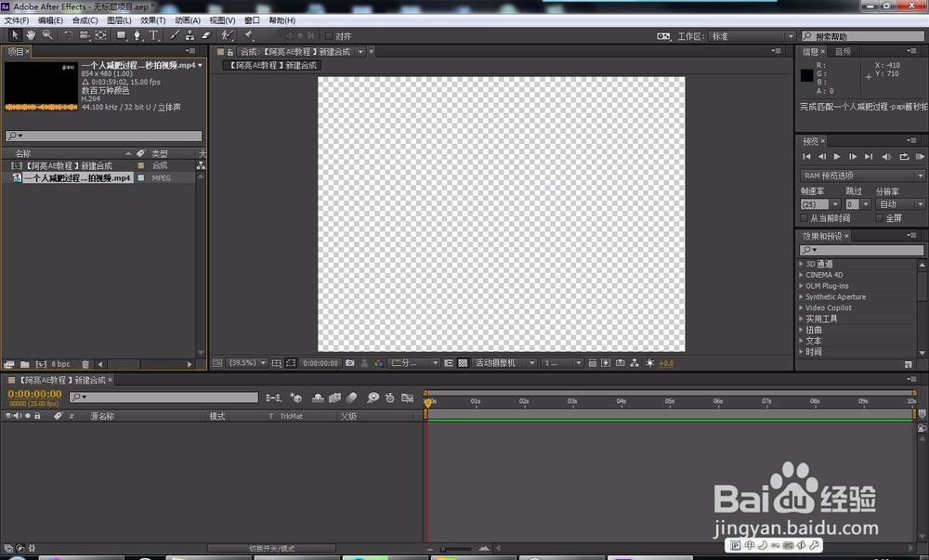This screenshot has height=560, width=929.
Task: Open the view layout '1 ...' dropdown
Action: click(563, 363)
